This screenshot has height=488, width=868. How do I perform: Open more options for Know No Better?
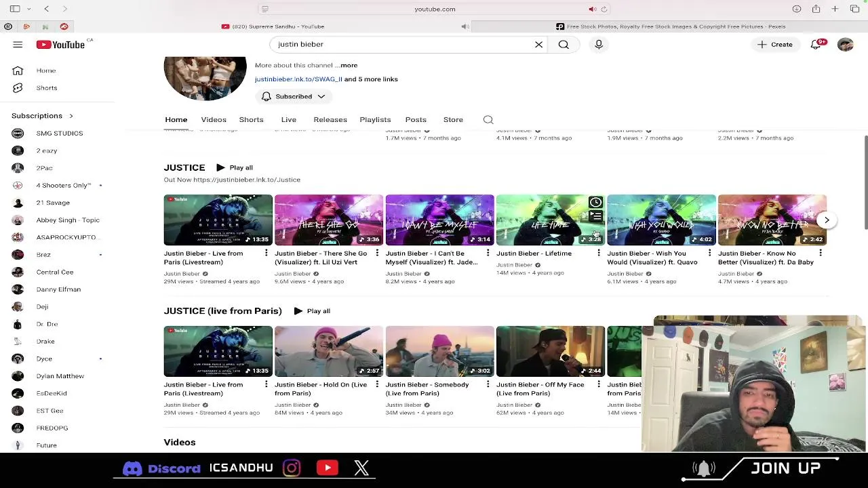point(821,253)
